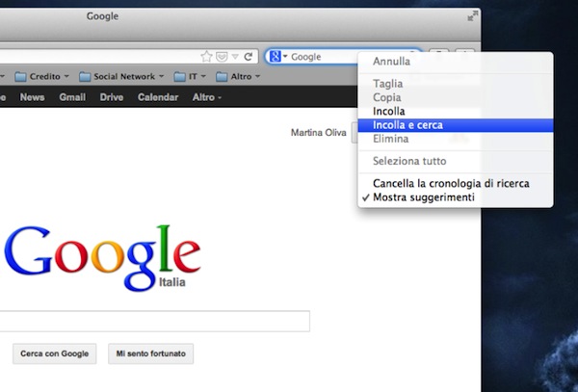Toggle the Mostra suggerimenti checked option
Screen dimensions: 578x392
[x=456, y=197]
